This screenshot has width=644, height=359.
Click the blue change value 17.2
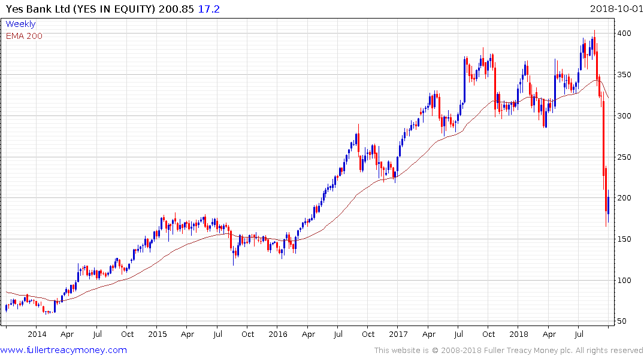(x=209, y=9)
